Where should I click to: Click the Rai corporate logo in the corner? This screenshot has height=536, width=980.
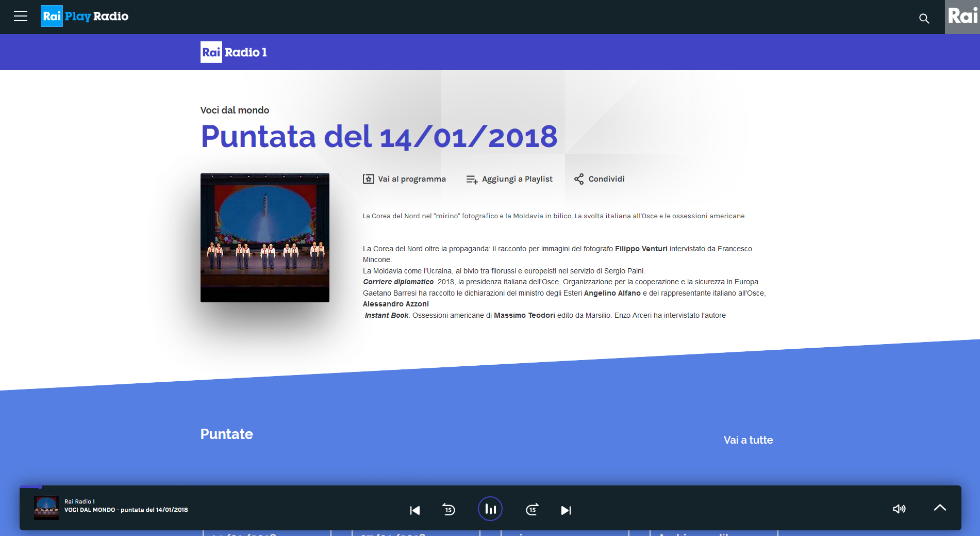[x=962, y=17]
